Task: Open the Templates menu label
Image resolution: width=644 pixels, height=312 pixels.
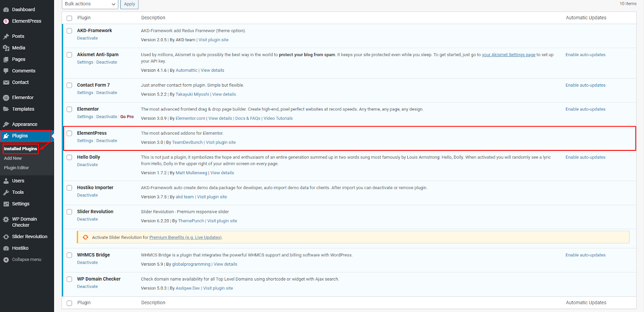Action: coord(23,109)
